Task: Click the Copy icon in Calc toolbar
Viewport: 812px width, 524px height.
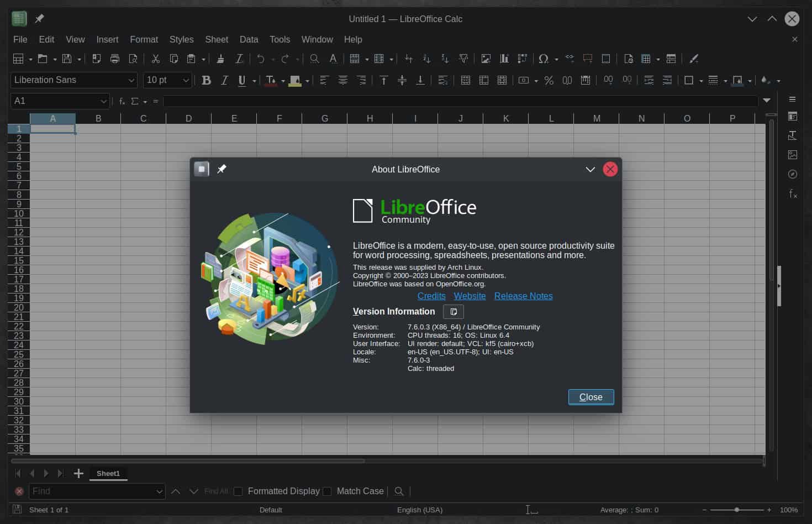Action: 173,59
